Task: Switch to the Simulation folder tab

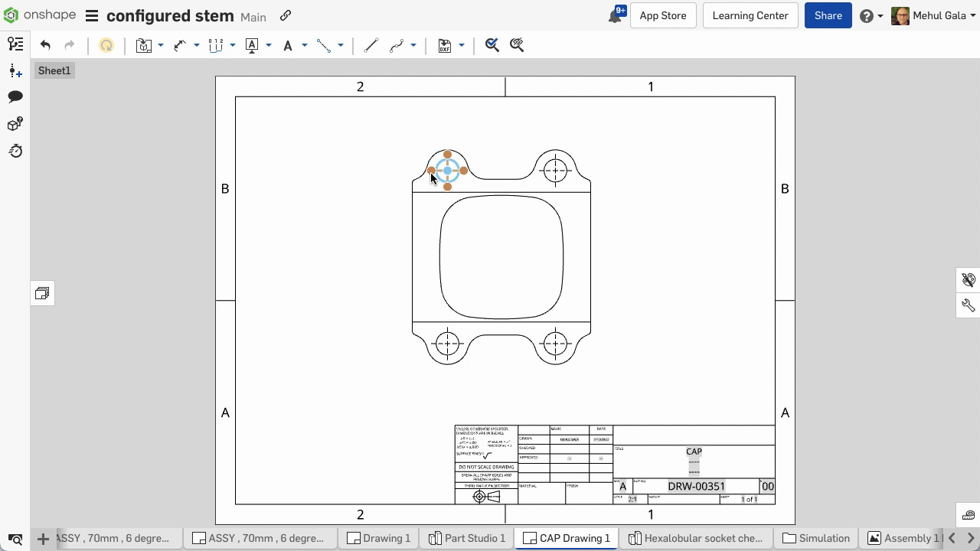Action: (x=816, y=539)
